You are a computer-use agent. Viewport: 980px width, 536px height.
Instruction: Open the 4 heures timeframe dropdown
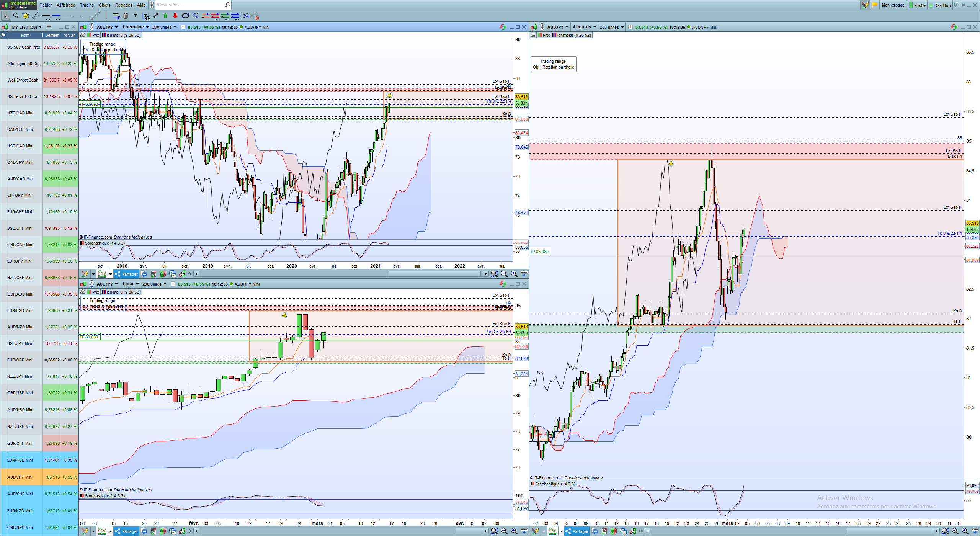point(584,27)
